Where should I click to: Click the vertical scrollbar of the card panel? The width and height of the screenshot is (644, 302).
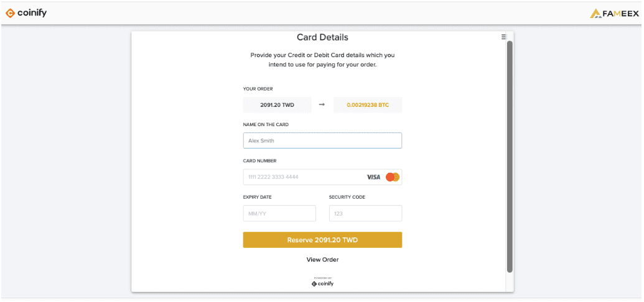(510, 157)
